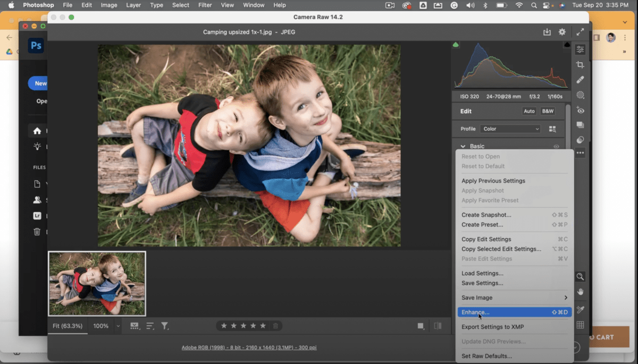Collapse the Basic panel
This screenshot has width=638, height=364.
[464, 146]
